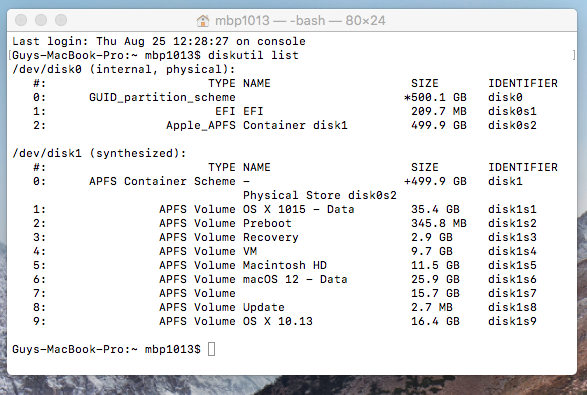Click 'macOS 12 – Data' volume name
The width and height of the screenshot is (587, 395).
295,279
